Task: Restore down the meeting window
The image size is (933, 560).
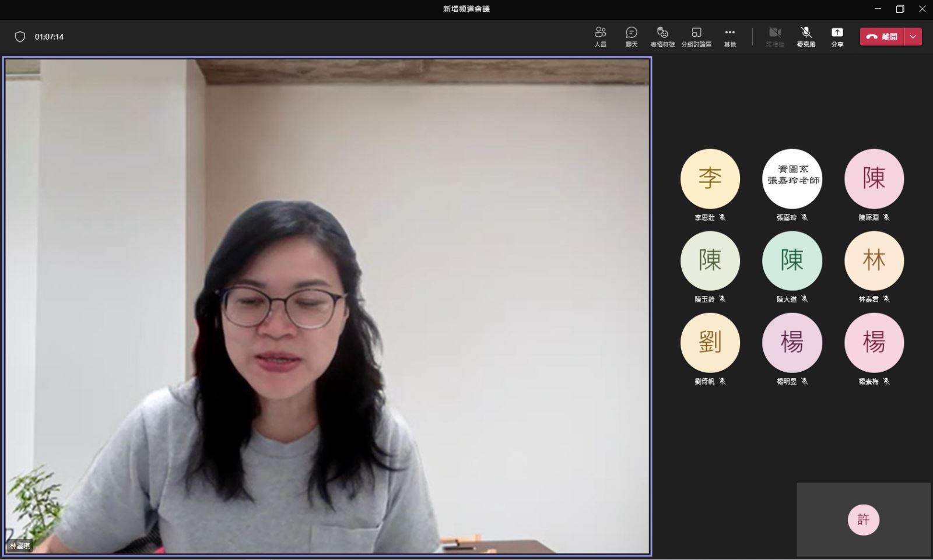Action: pyautogui.click(x=900, y=9)
